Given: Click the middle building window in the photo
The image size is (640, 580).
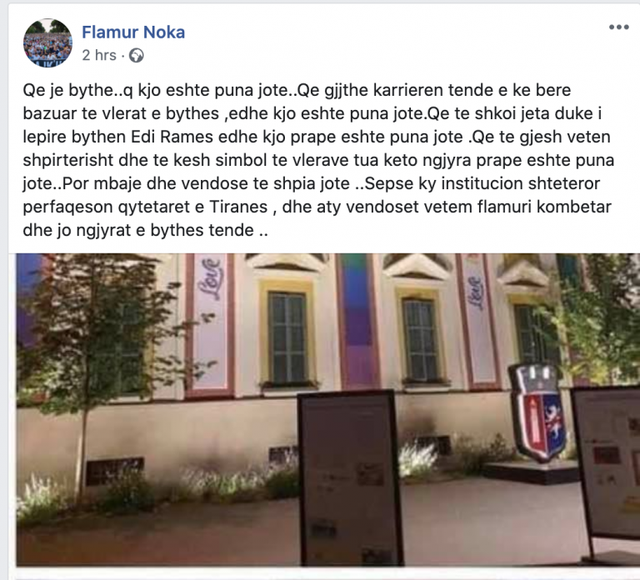Looking at the screenshot, I should click(x=420, y=340).
